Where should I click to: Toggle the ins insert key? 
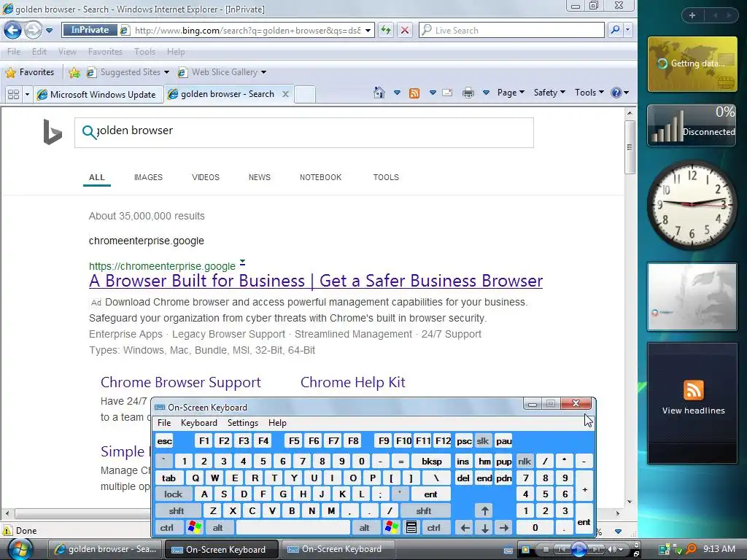(x=462, y=461)
